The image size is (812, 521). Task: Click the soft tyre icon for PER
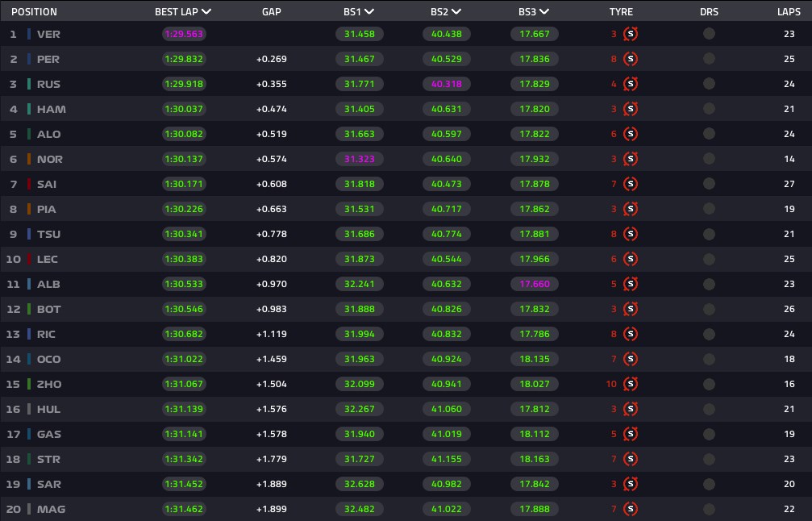pos(631,59)
